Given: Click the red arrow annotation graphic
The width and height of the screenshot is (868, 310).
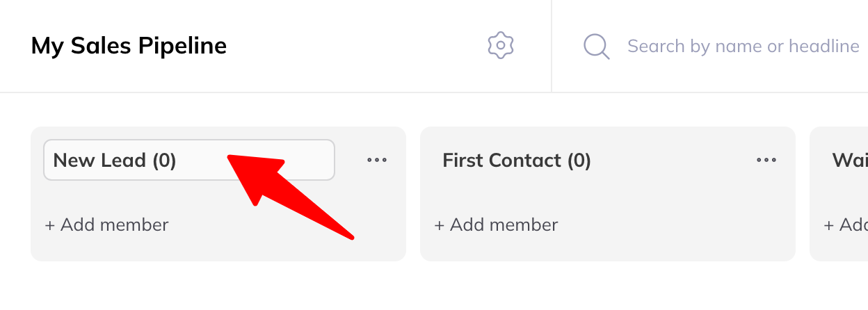Looking at the screenshot, I should [x=291, y=196].
